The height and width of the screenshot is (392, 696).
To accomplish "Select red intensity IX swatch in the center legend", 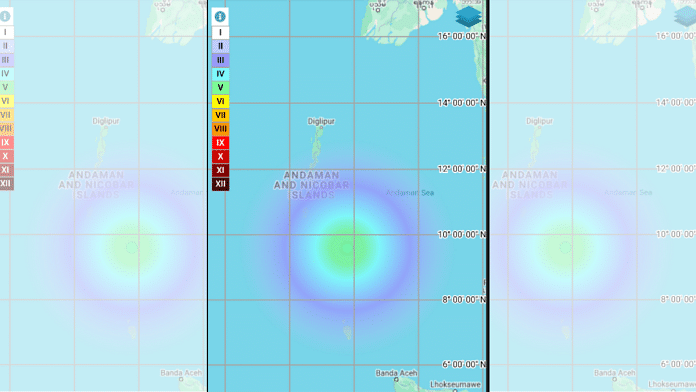I will coord(220,143).
